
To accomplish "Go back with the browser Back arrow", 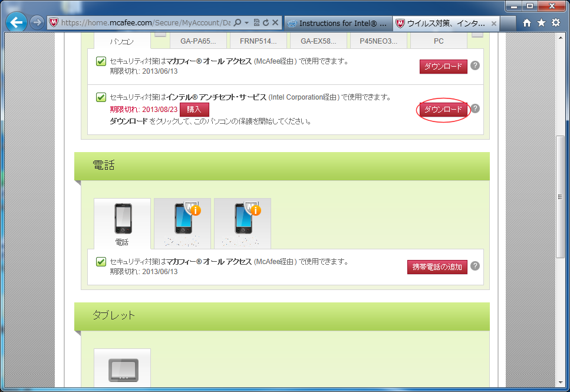I will [17, 22].
